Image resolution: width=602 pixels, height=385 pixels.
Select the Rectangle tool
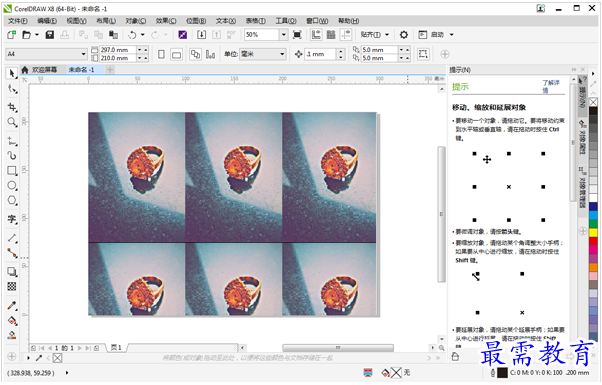point(12,170)
